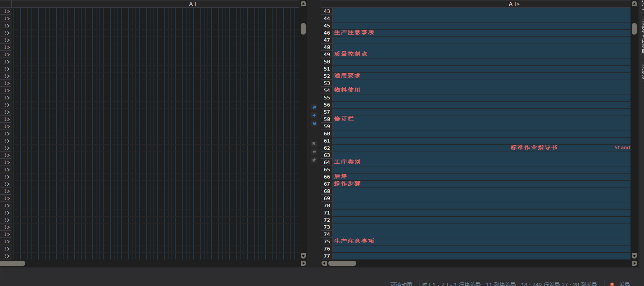The width and height of the screenshot is (644, 286).
Task: Select the Stand cell in row 62
Action: (x=622, y=148)
